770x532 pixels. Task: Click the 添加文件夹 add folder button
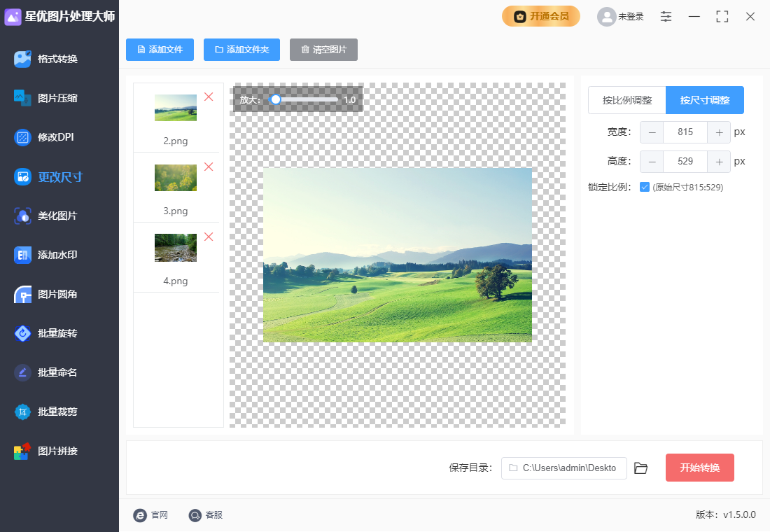pos(241,50)
